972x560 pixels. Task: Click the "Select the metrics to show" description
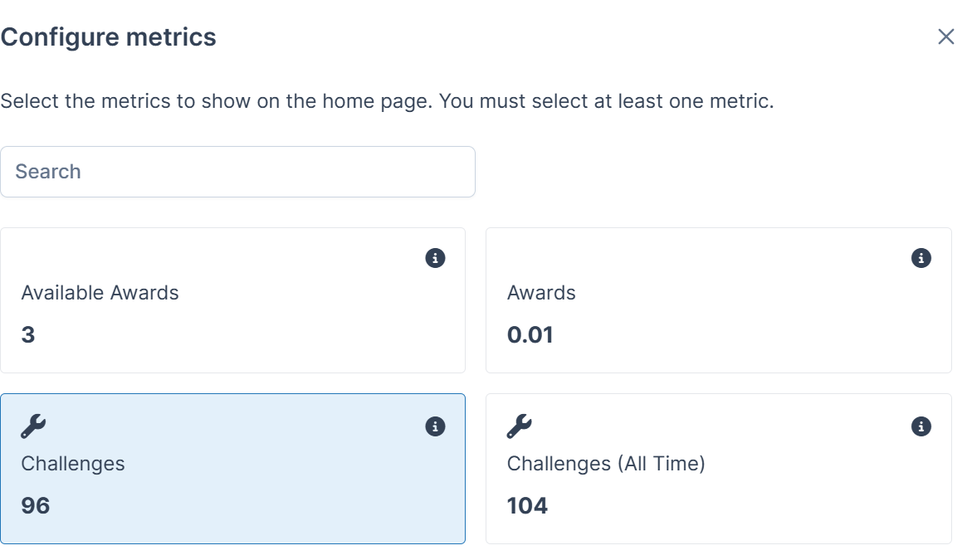coord(388,101)
